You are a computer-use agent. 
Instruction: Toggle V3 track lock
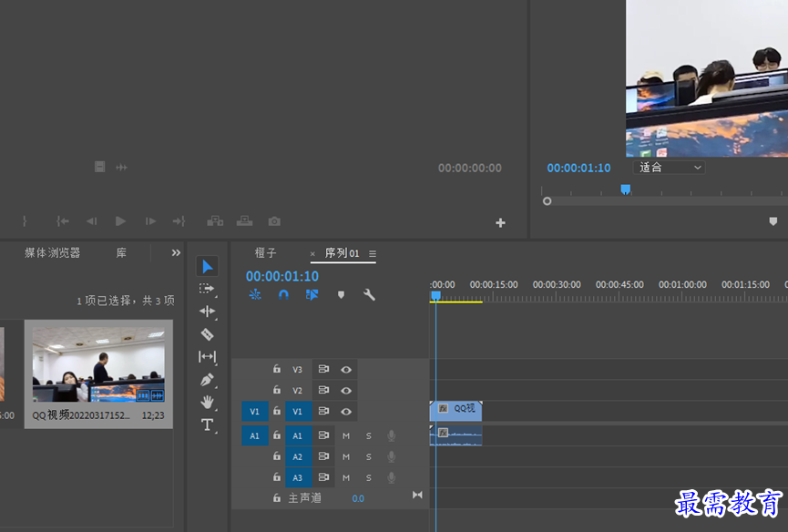pos(276,369)
